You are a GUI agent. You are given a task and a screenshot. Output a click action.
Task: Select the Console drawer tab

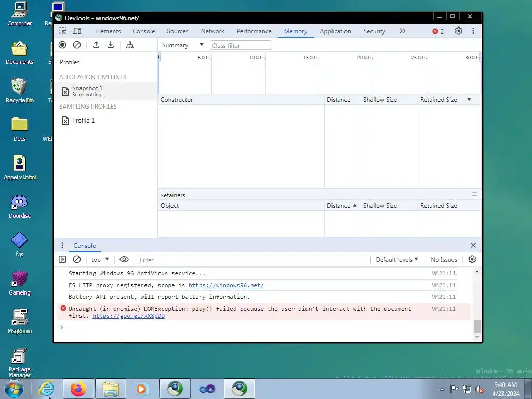(x=85, y=246)
